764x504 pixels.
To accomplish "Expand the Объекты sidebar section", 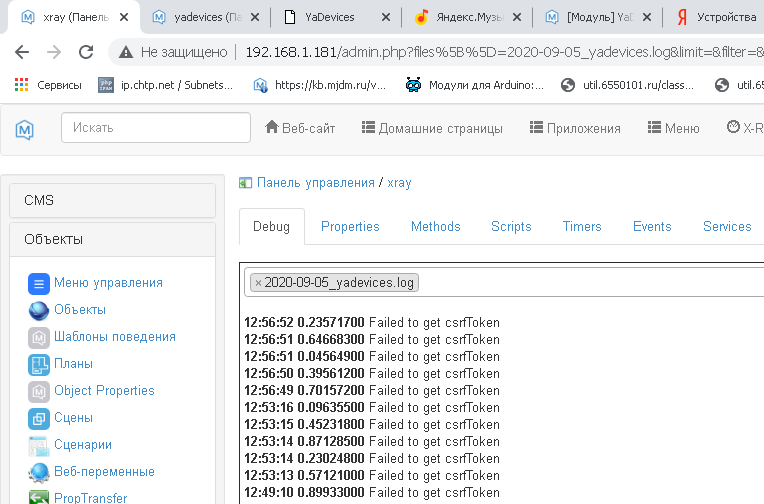I will 111,239.
